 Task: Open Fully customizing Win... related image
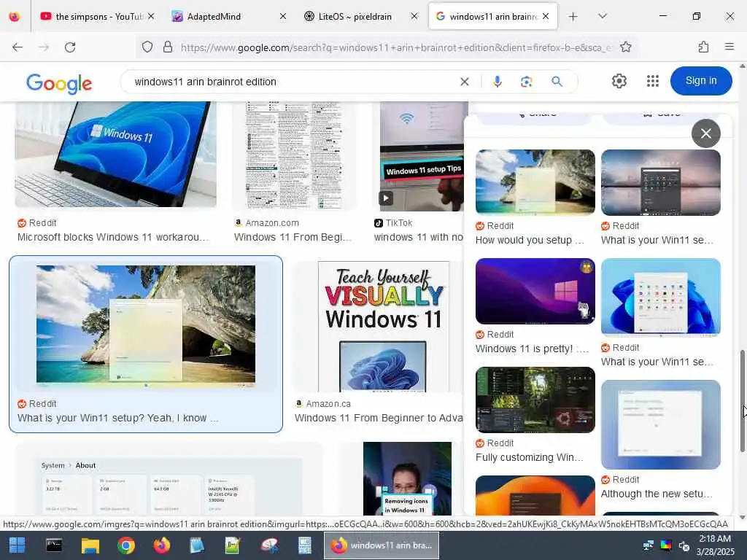[x=535, y=400]
